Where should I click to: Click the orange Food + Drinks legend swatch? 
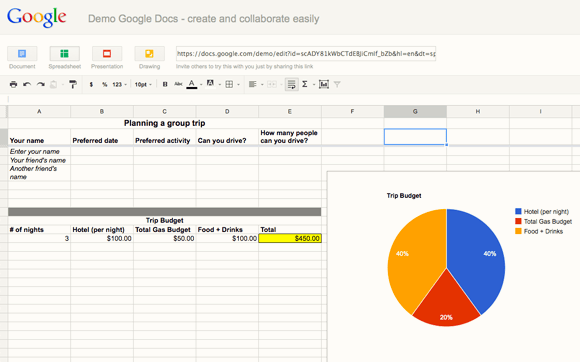[x=518, y=231]
